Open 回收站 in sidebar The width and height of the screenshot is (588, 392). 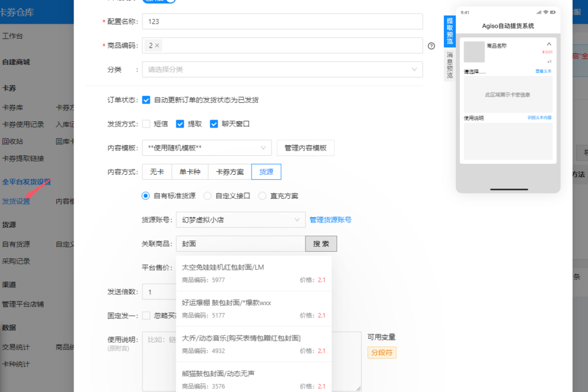[x=13, y=141]
